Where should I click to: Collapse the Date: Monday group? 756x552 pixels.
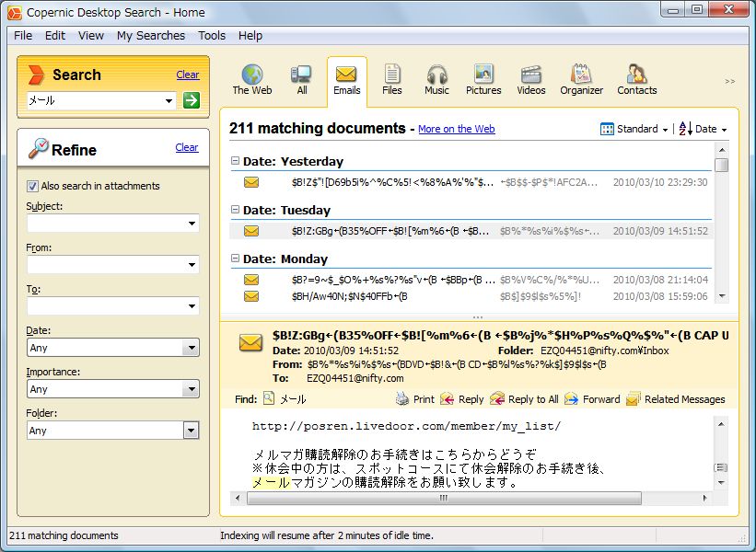coord(236,258)
